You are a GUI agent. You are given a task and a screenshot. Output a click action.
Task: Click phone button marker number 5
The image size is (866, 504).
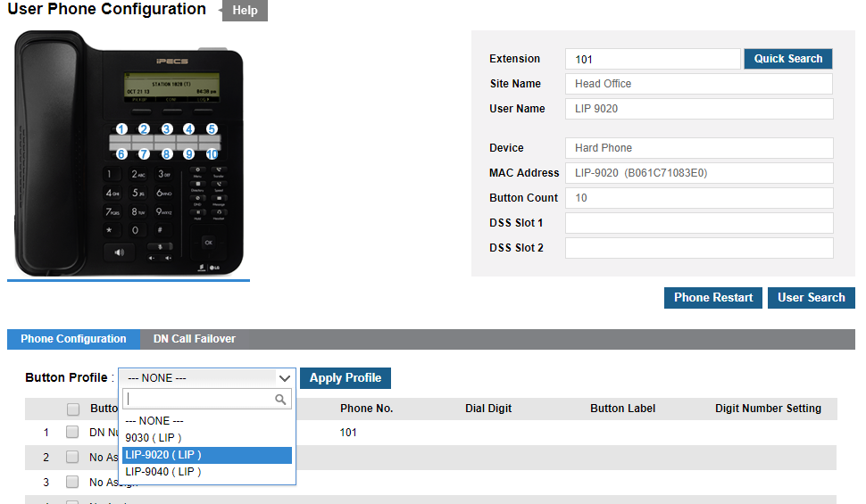212,129
